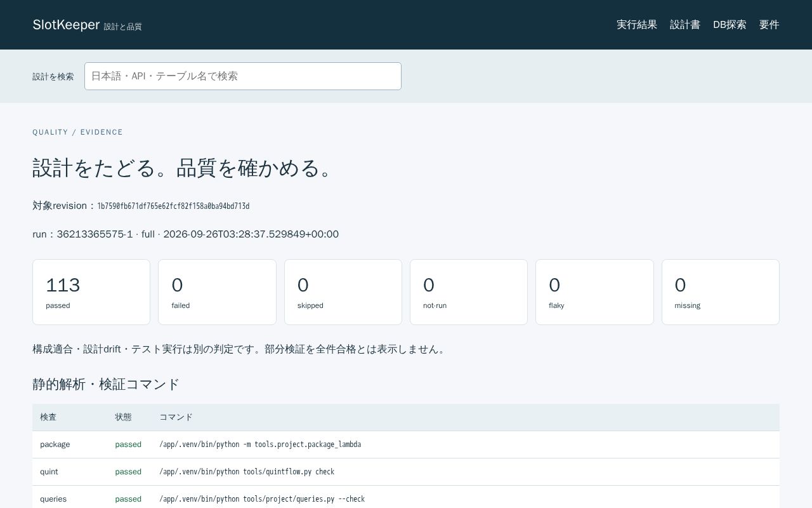
Task: Open the DB探索 navigation link
Action: (x=730, y=25)
